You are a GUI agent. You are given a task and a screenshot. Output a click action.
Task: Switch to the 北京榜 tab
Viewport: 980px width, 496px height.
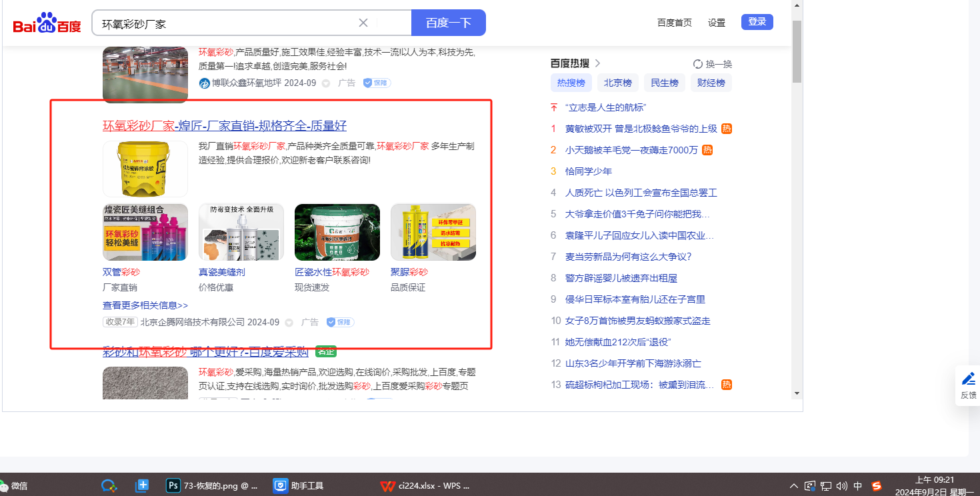point(617,83)
